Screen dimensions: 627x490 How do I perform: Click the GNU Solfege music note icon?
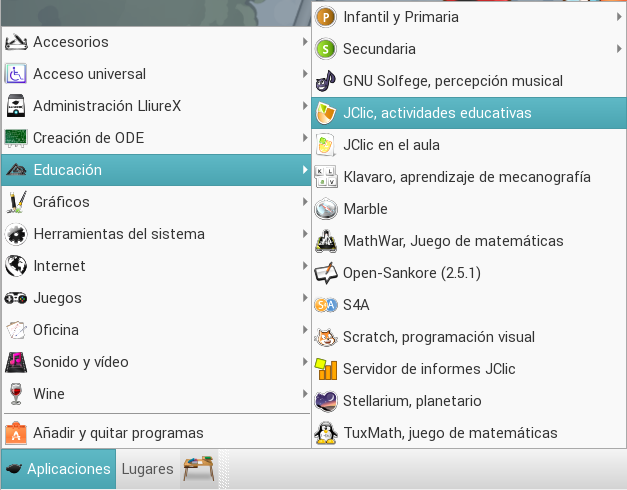(x=326, y=81)
